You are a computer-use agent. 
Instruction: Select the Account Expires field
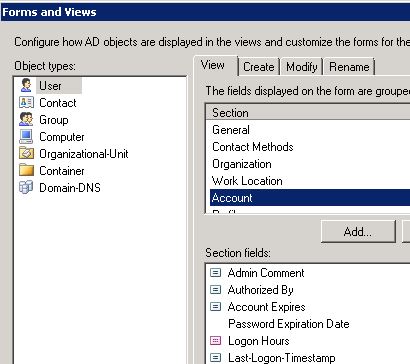point(267,307)
